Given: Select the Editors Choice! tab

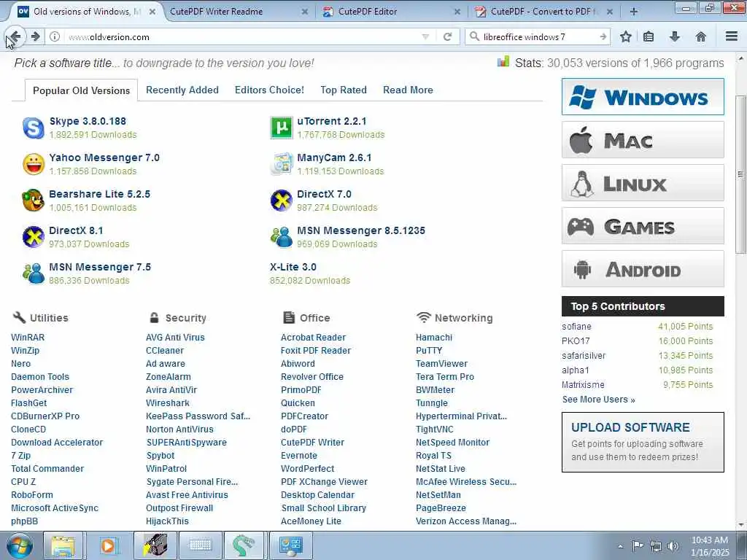Looking at the screenshot, I should tap(269, 90).
